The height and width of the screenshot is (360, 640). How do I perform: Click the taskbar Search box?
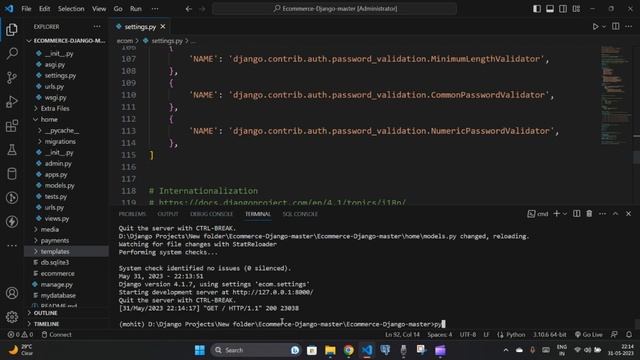point(256,350)
